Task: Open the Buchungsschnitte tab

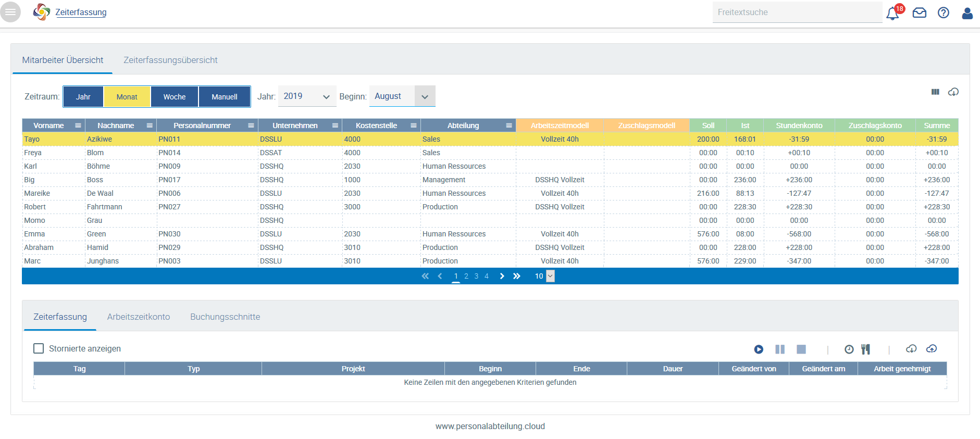Action: [225, 317]
